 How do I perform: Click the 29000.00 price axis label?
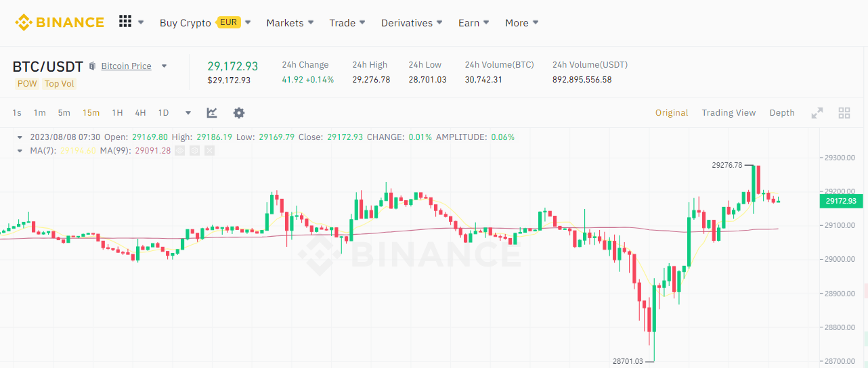click(x=840, y=259)
